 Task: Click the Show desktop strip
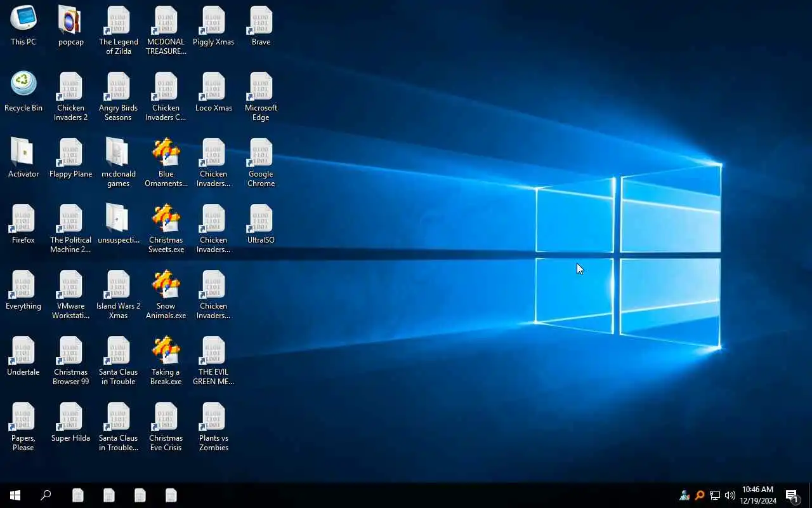pyautogui.click(x=810, y=495)
